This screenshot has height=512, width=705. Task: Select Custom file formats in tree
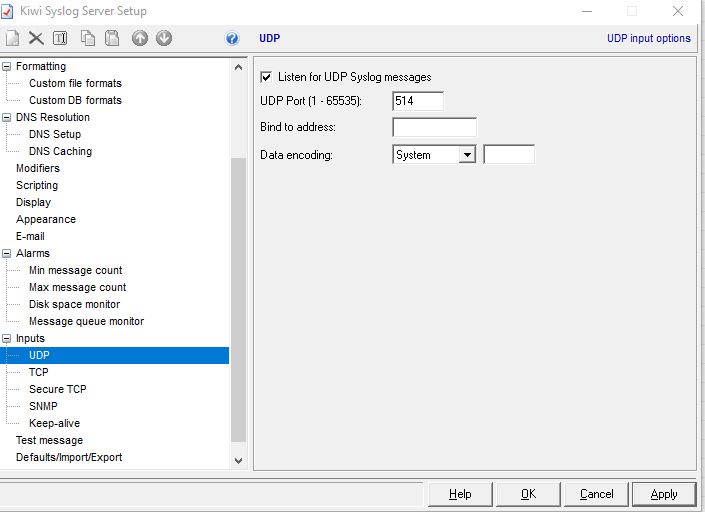(75, 83)
